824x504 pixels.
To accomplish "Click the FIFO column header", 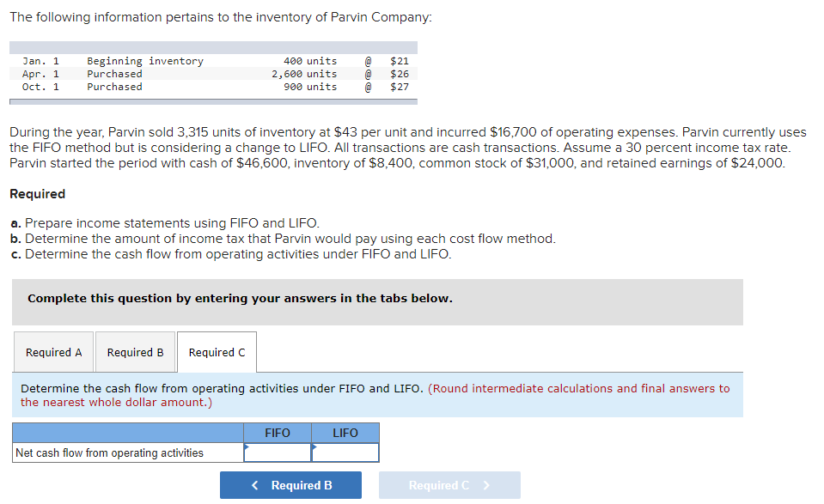I will (278, 433).
